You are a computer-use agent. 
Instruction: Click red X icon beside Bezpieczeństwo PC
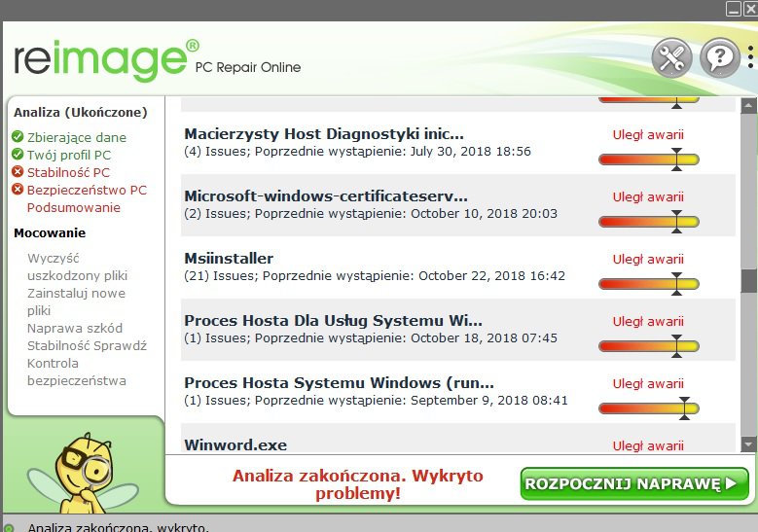[18, 189]
